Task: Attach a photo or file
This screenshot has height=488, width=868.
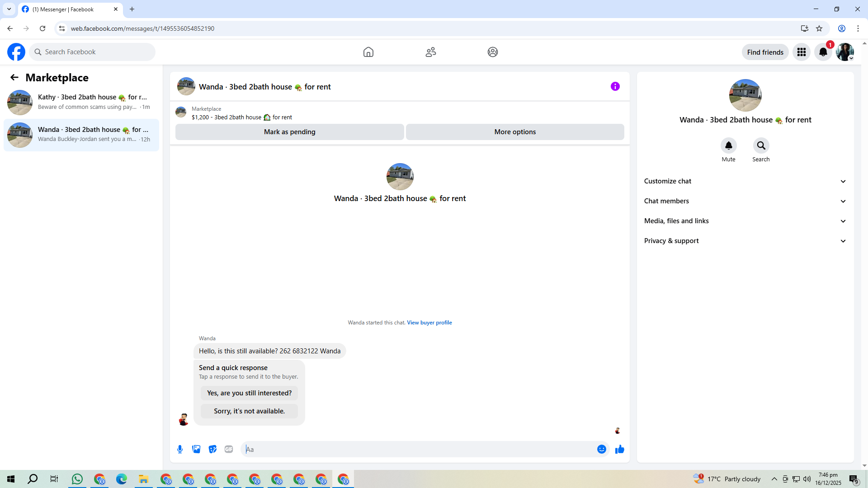Action: tap(196, 449)
